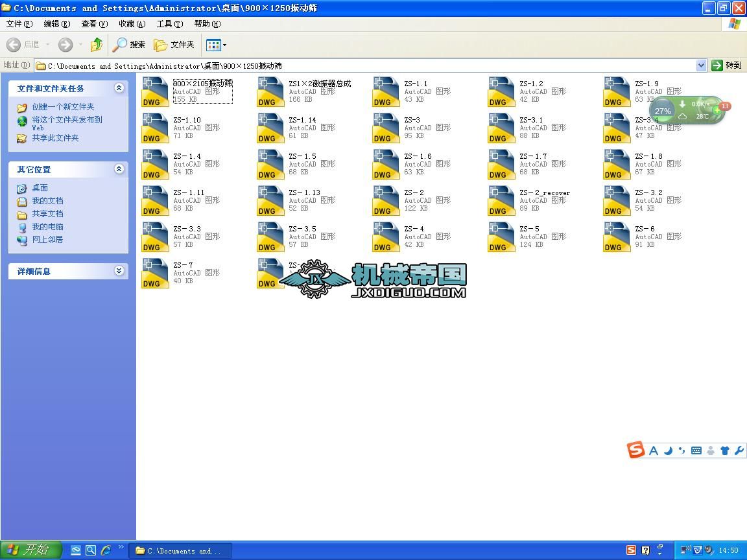Expand the 详细信息 panel

(119, 271)
